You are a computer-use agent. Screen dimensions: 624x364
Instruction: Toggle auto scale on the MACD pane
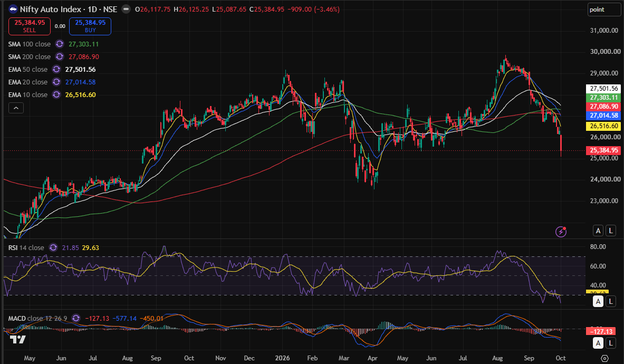[x=598, y=343]
